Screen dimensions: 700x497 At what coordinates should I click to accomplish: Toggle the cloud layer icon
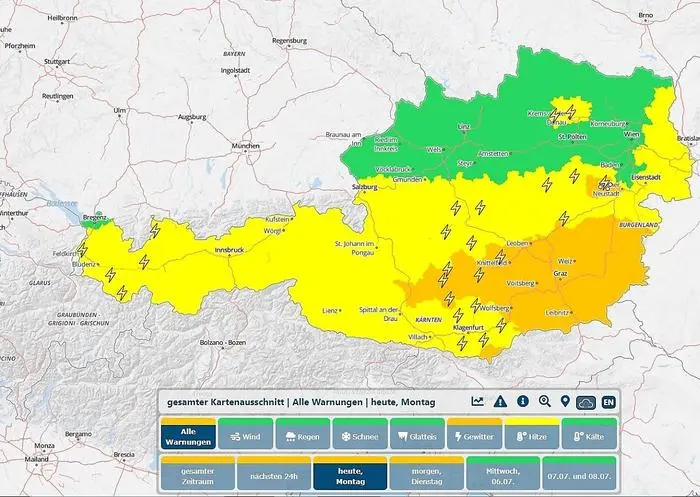pos(586,402)
